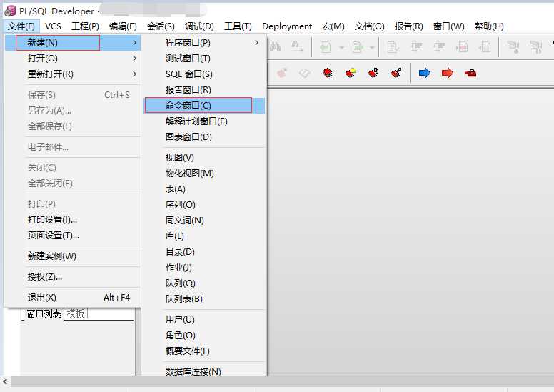
Task: Select 视图(V) in the submenu
Action: coord(204,157)
